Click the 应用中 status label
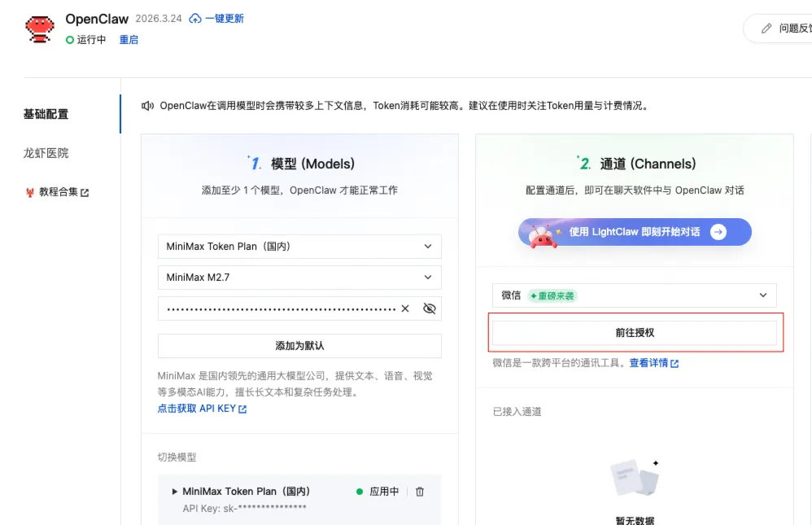812x525 pixels. pyautogui.click(x=384, y=492)
